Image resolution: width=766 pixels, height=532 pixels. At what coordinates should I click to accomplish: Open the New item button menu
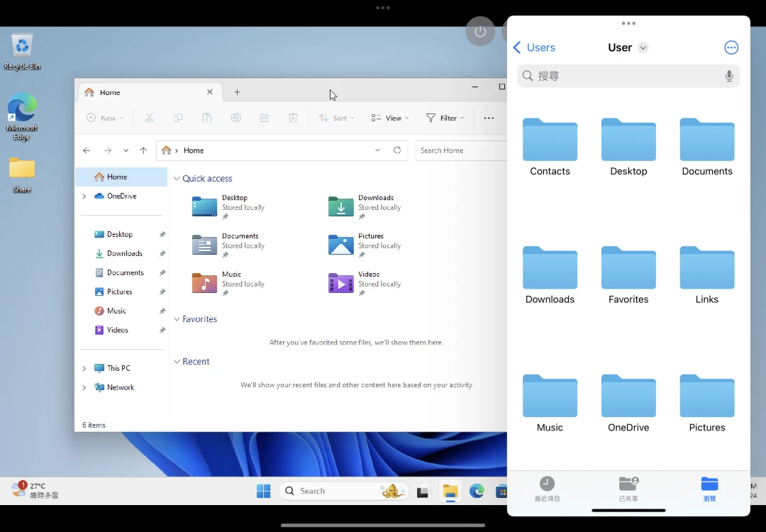105,118
